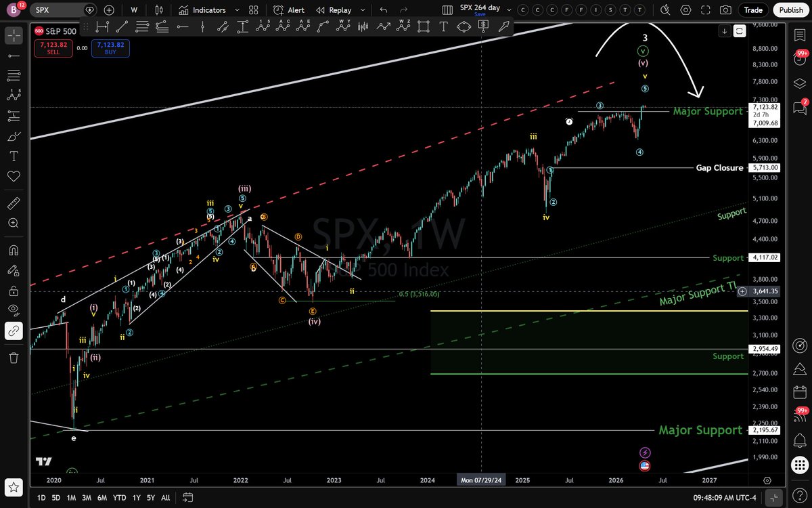Click the date range tool in floating toolbar
The height and width of the screenshot is (508, 812).
(x=103, y=27)
